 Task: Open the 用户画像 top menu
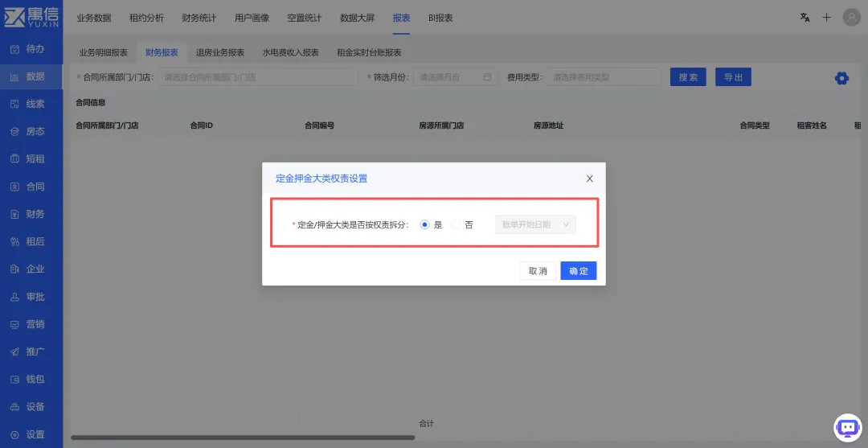tap(252, 18)
